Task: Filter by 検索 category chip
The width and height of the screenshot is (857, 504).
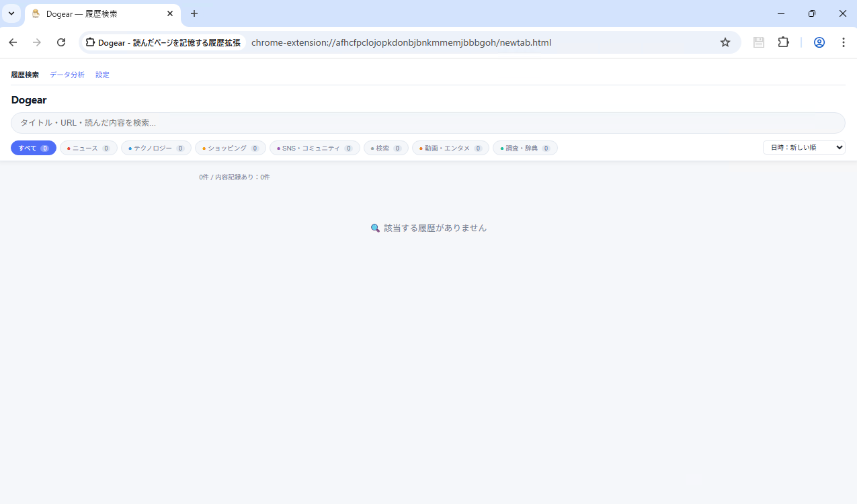Action: [386, 148]
